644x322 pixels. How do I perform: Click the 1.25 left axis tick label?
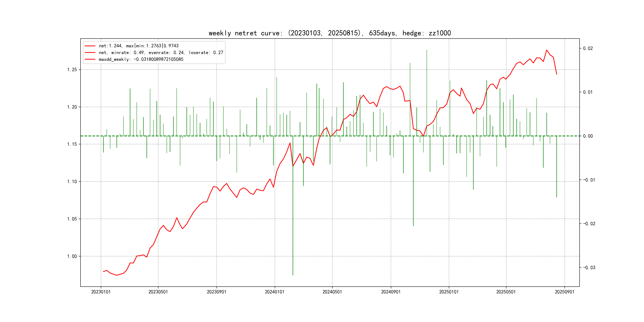coord(72,70)
